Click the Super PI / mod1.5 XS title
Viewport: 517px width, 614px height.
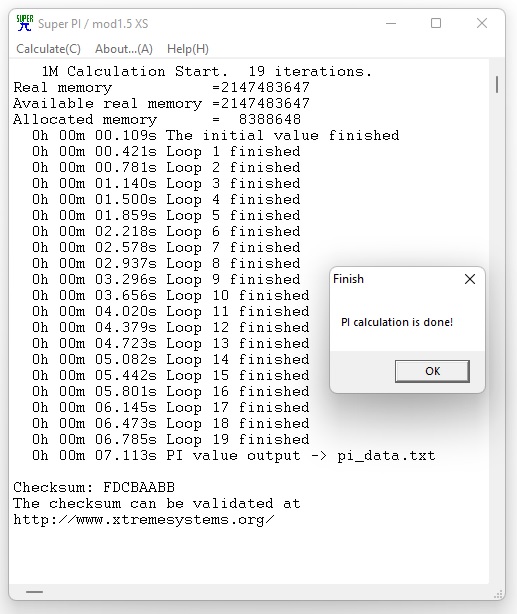tap(93, 24)
